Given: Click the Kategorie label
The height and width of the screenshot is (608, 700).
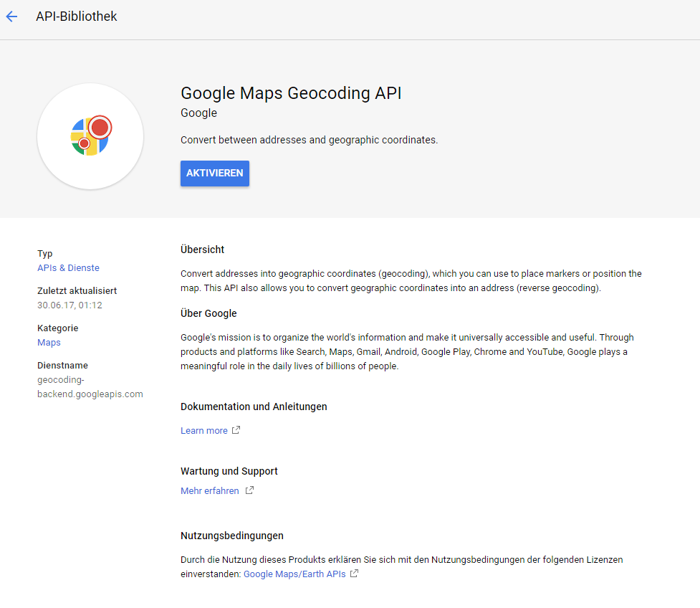Looking at the screenshot, I should tap(58, 328).
